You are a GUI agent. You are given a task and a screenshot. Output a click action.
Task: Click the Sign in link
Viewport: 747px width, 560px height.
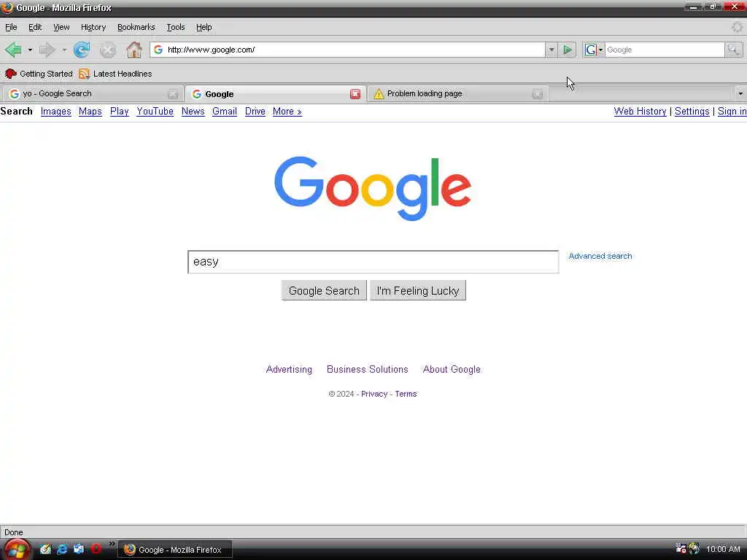point(732,112)
